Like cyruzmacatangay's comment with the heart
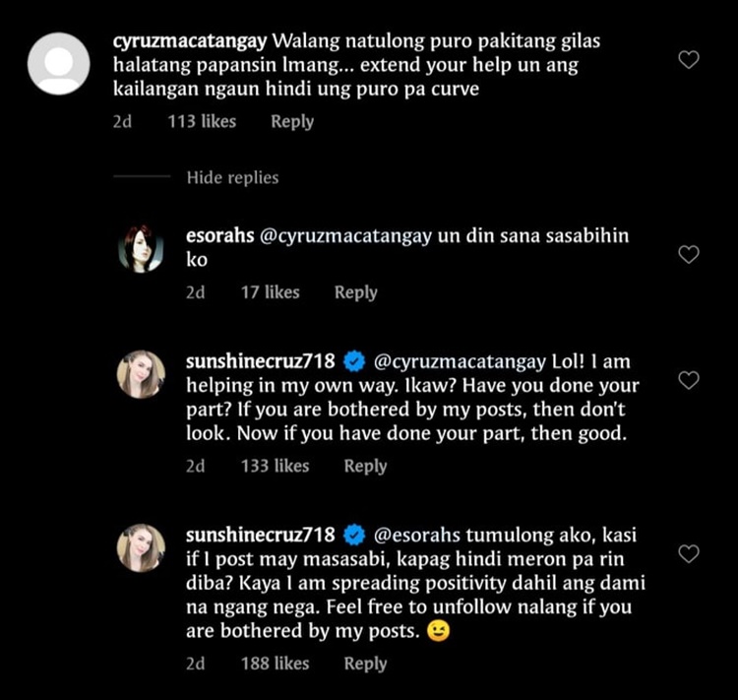 point(689,60)
